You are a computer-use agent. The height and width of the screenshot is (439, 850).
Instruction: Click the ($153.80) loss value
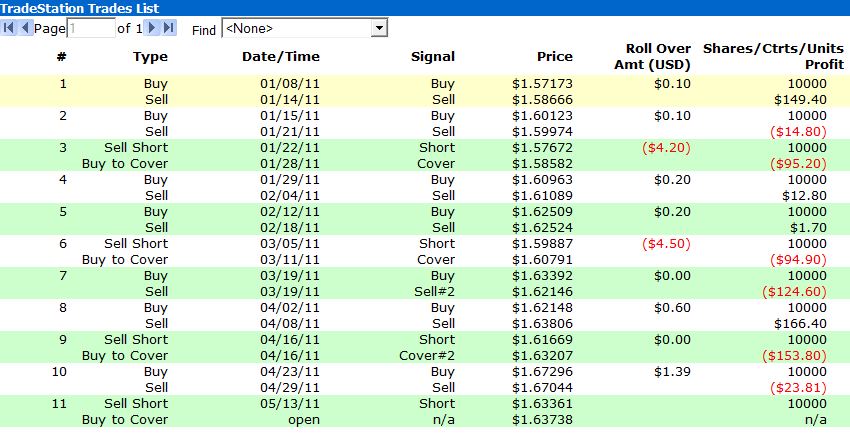tap(794, 356)
